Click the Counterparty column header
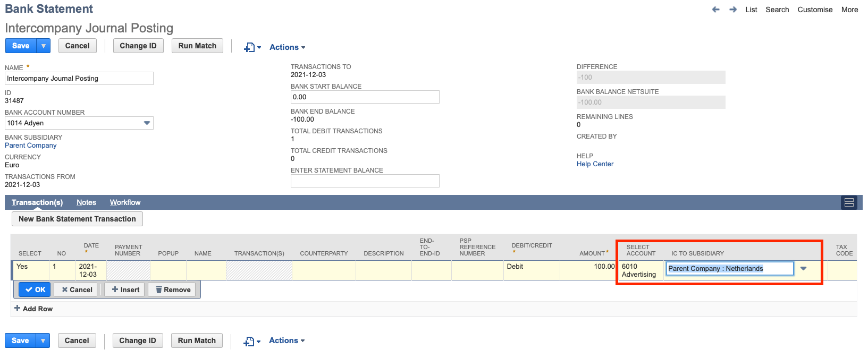 tap(324, 253)
